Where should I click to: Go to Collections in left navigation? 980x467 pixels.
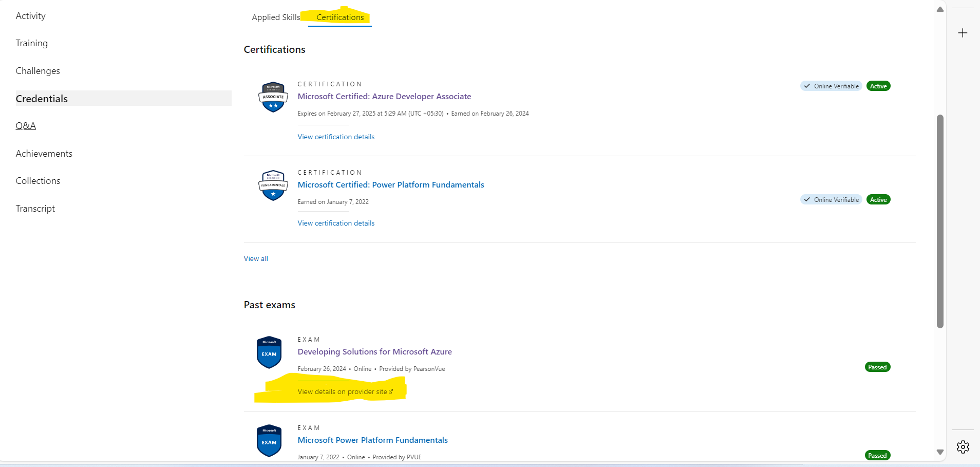coord(38,181)
